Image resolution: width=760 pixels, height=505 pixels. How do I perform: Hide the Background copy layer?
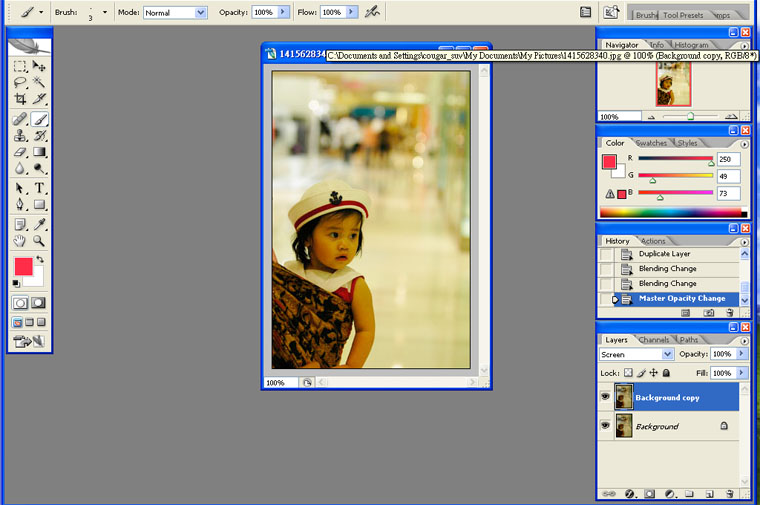point(605,396)
